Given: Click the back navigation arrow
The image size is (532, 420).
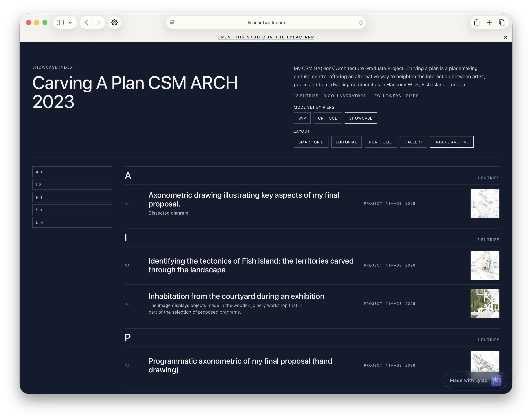Looking at the screenshot, I should coord(86,22).
